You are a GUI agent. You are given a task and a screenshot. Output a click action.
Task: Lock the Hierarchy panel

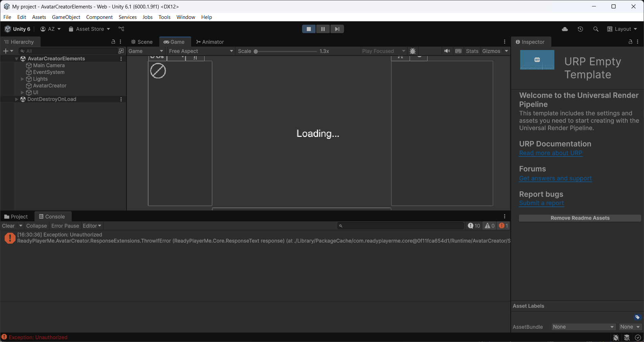click(113, 42)
